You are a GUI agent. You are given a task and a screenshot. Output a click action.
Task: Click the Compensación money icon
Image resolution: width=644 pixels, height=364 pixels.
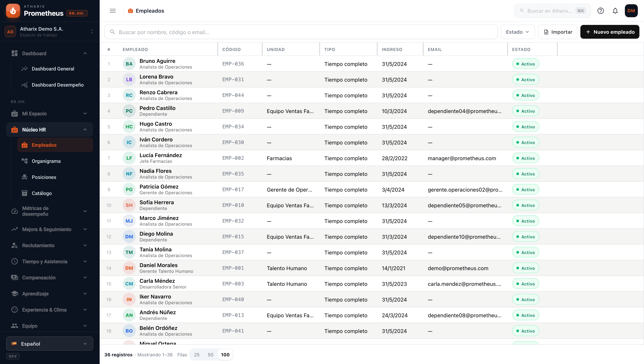tap(15, 277)
